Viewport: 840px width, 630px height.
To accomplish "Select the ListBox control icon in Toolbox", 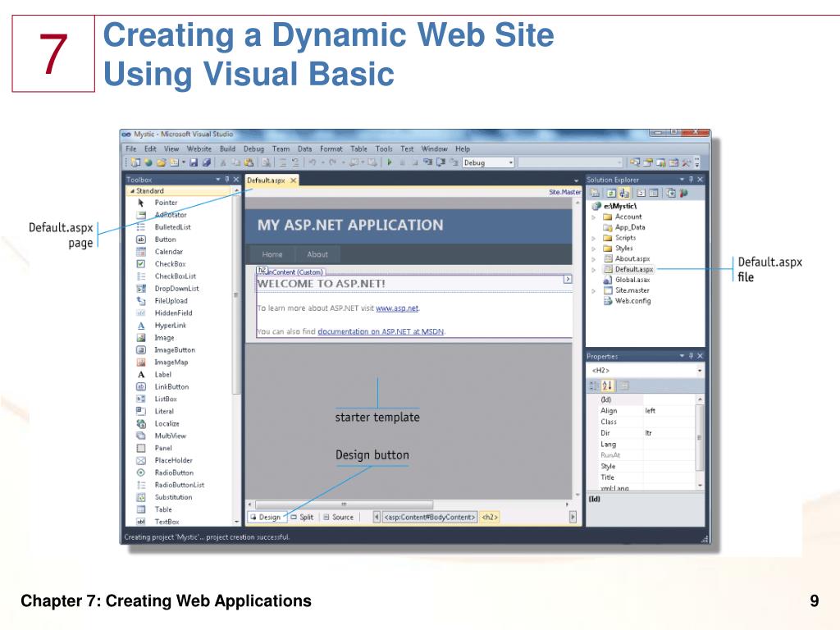I will pyautogui.click(x=141, y=399).
